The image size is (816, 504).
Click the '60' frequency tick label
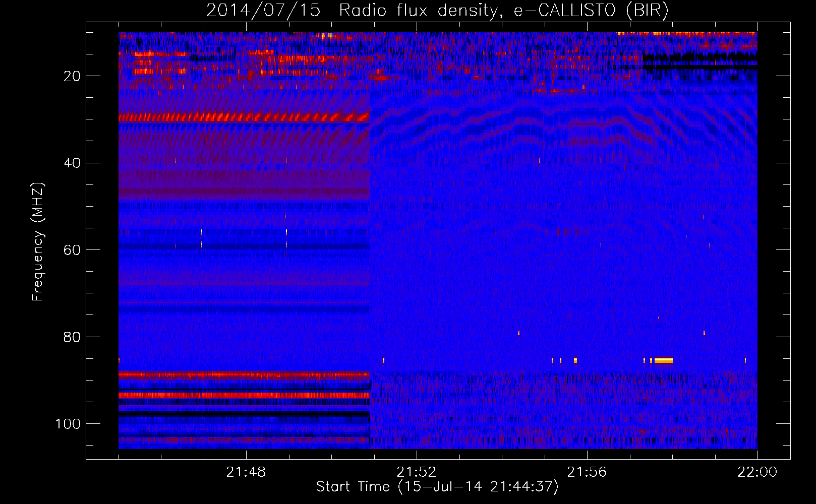click(73, 250)
